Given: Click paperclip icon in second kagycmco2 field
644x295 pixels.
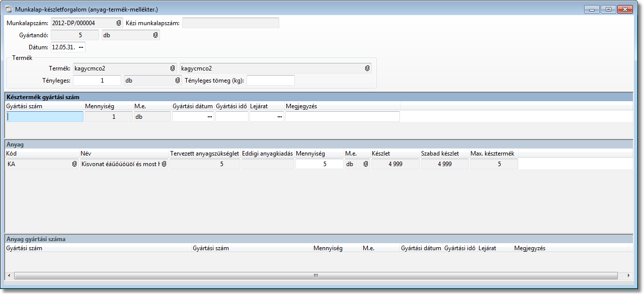Looking at the screenshot, I should coord(367,68).
